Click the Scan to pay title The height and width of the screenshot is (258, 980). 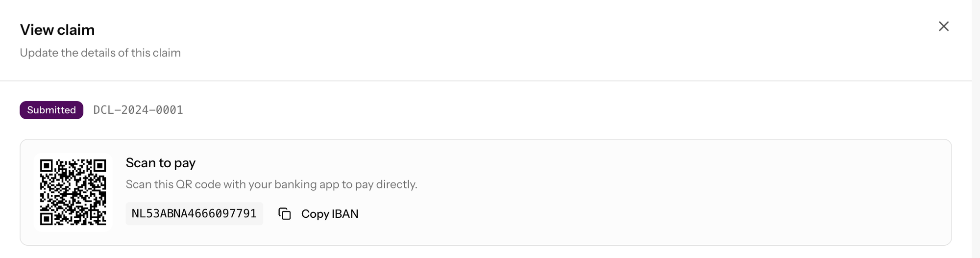click(161, 163)
